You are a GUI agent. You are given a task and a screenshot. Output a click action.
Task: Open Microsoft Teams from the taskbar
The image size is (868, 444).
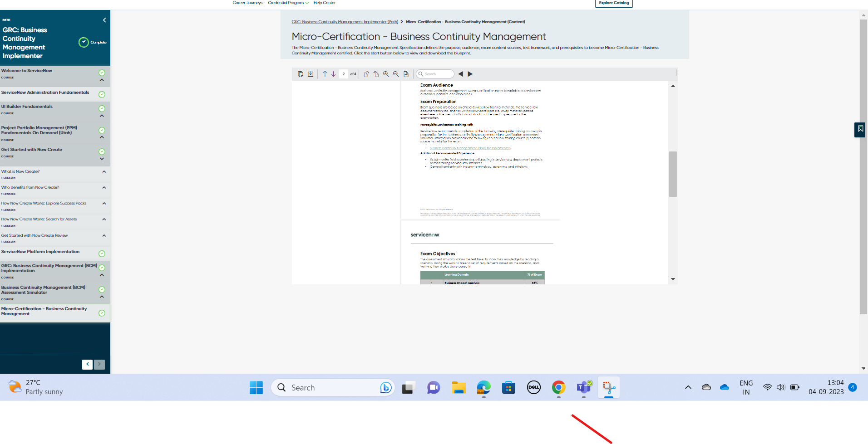tap(584, 388)
